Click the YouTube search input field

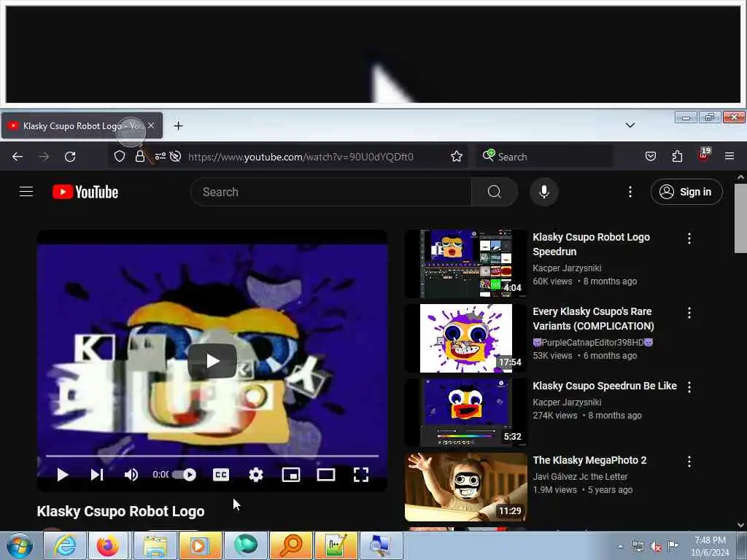click(330, 192)
